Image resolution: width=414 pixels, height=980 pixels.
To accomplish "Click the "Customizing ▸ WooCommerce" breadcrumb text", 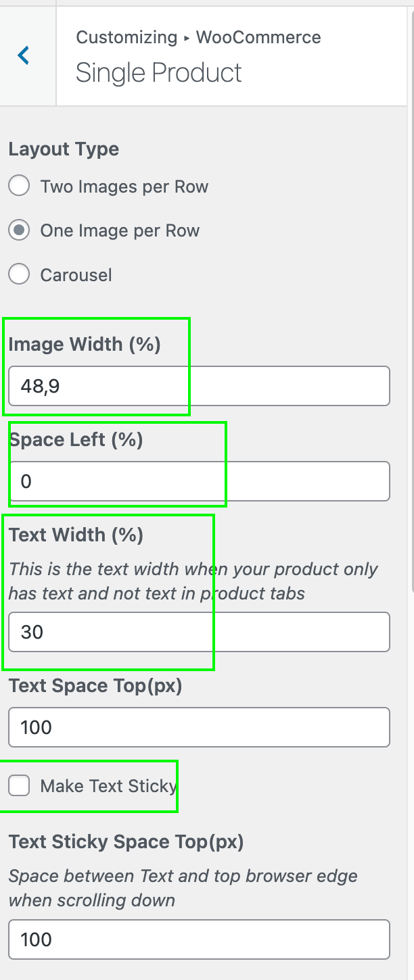I will tap(198, 37).
